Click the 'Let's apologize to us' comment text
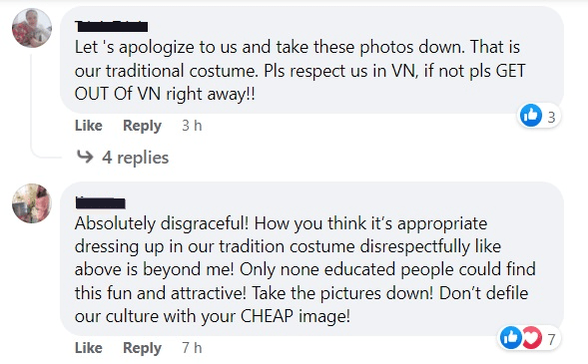Viewport: 588px width, 364px height. click(300, 71)
